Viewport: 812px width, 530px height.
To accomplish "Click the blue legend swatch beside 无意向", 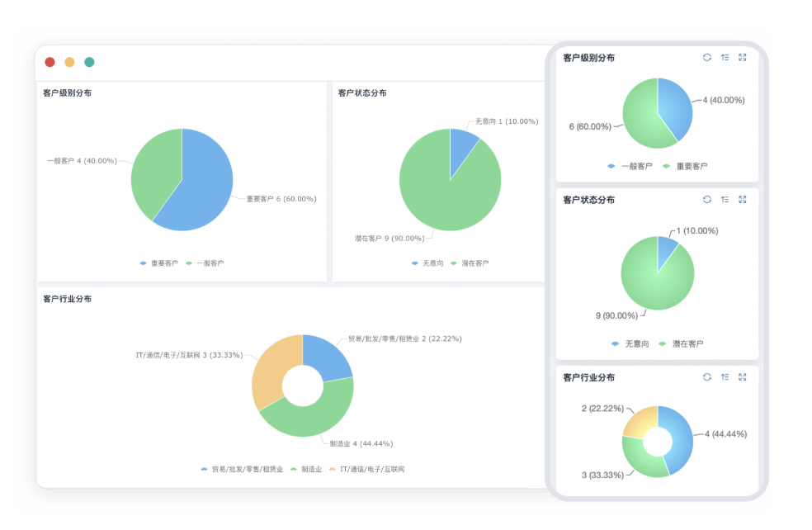I will (414, 263).
